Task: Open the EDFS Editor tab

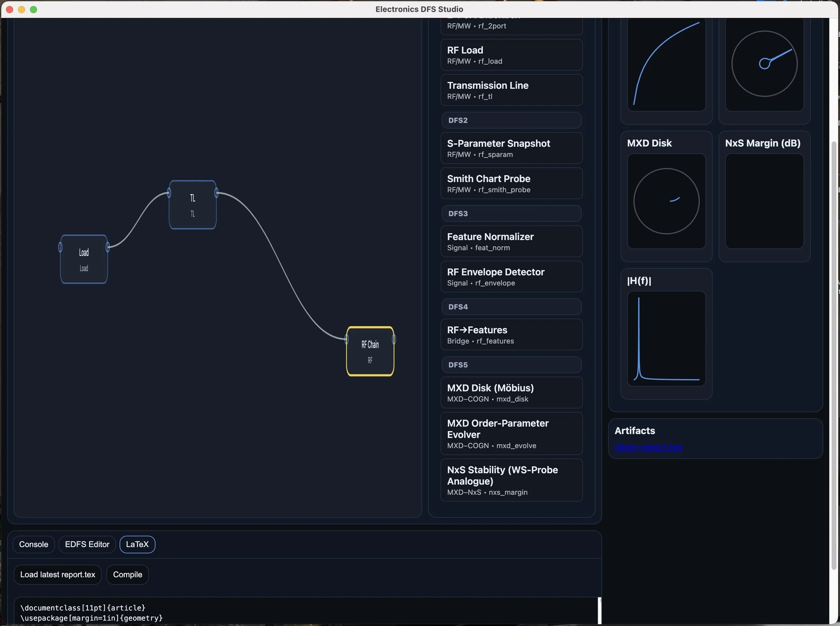Action: [87, 544]
